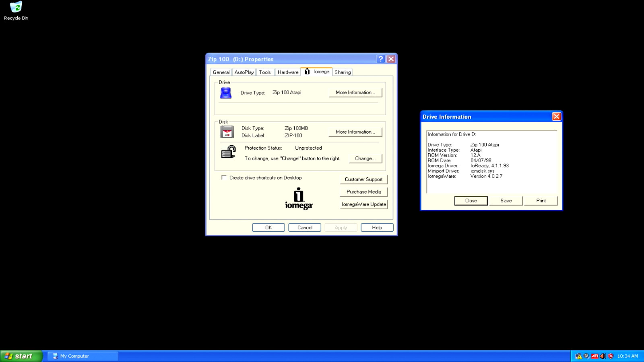Viewport: 644px width, 362px height.
Task: Click the 'Unprotected' status text
Action: click(308, 148)
